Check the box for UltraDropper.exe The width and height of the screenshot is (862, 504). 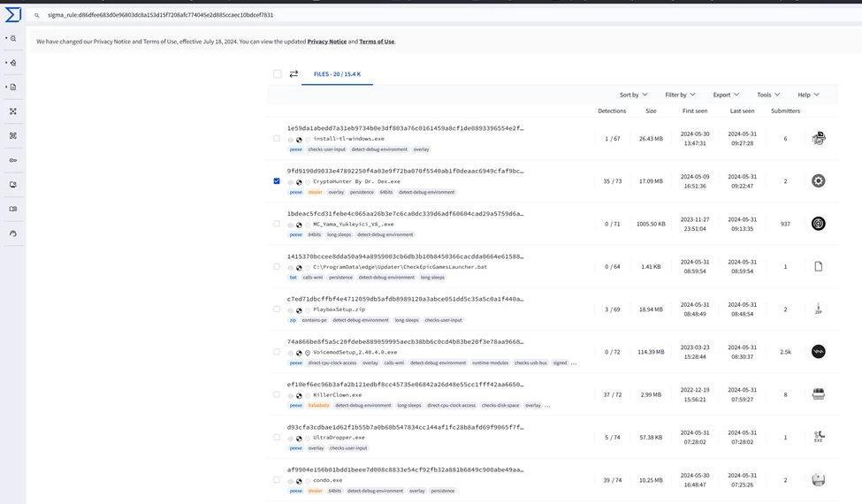(x=277, y=438)
